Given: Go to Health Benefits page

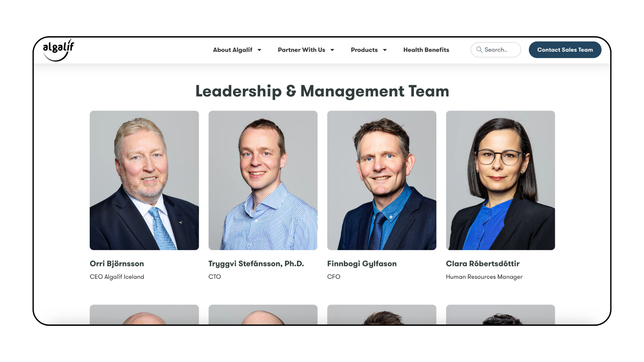Looking at the screenshot, I should coord(426,50).
